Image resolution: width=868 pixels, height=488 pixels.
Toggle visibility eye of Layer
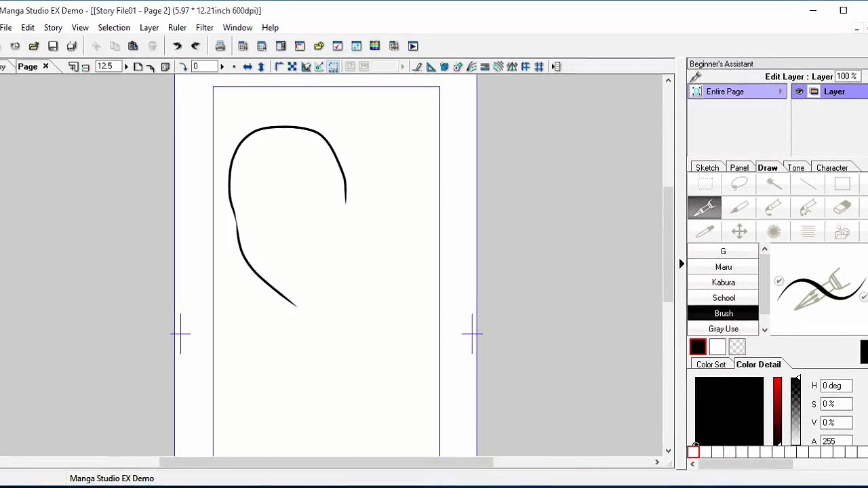pyautogui.click(x=800, y=91)
